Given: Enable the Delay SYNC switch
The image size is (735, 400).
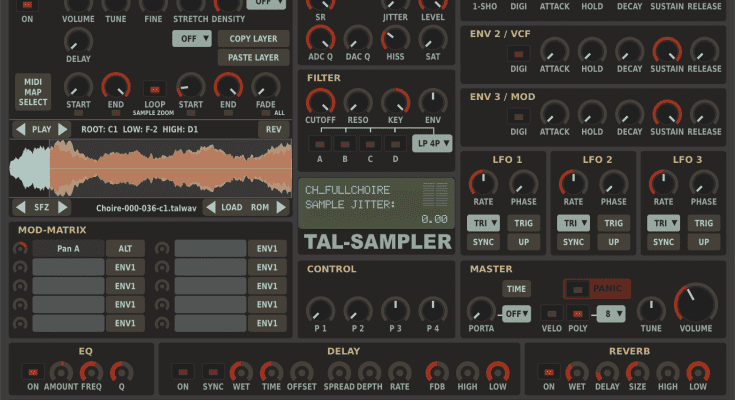Looking at the screenshot, I should [214, 371].
